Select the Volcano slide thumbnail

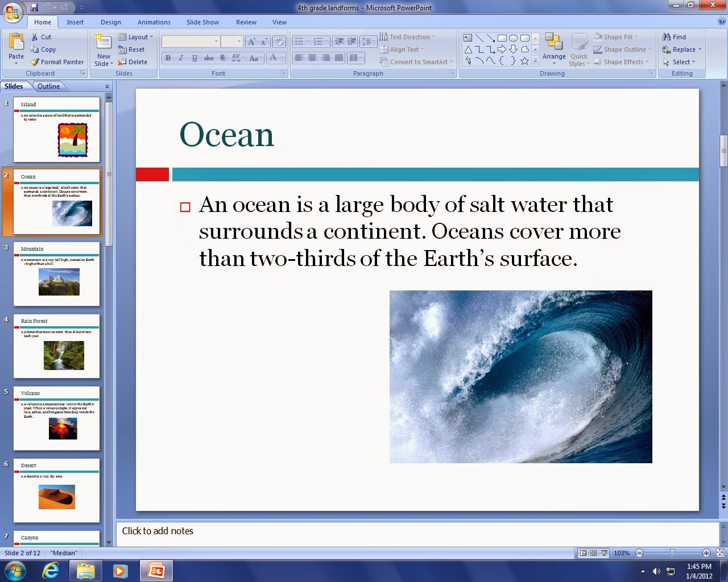(x=56, y=418)
